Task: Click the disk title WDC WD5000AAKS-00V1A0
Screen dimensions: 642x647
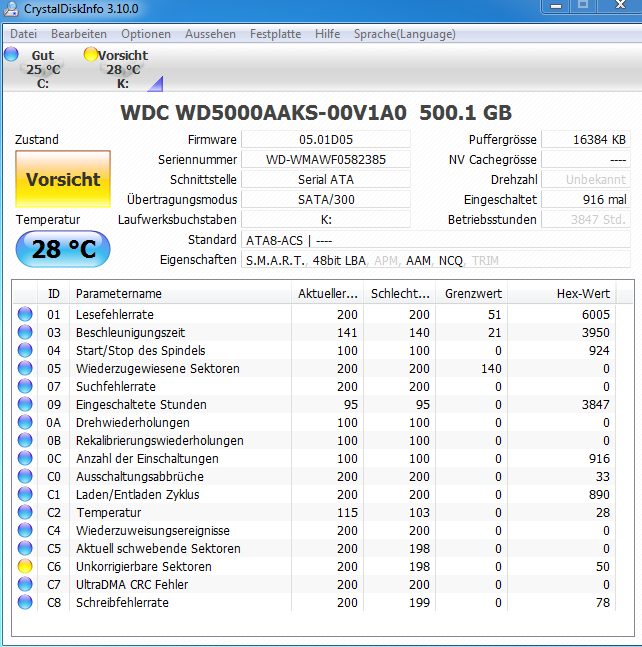Action: (264, 113)
